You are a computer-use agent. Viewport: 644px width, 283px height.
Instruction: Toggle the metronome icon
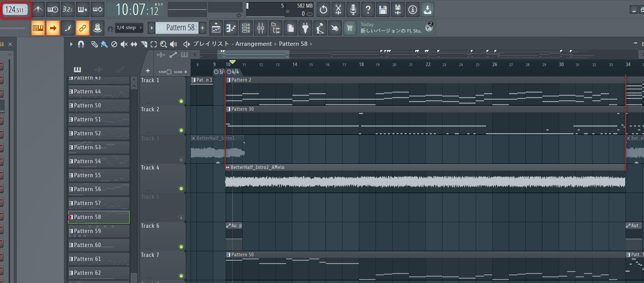pos(38,10)
